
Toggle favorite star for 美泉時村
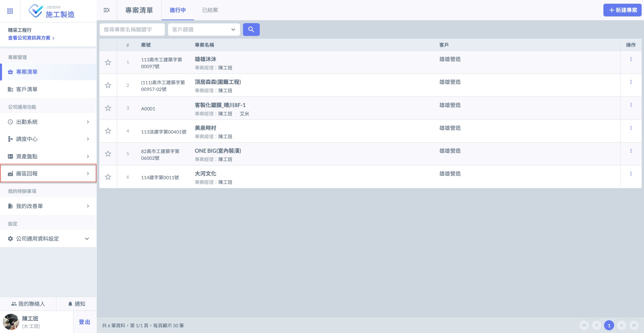coord(108,131)
